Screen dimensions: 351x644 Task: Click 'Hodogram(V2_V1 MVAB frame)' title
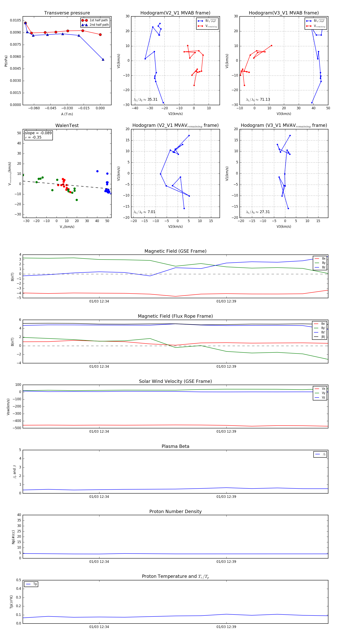[x=175, y=13]
